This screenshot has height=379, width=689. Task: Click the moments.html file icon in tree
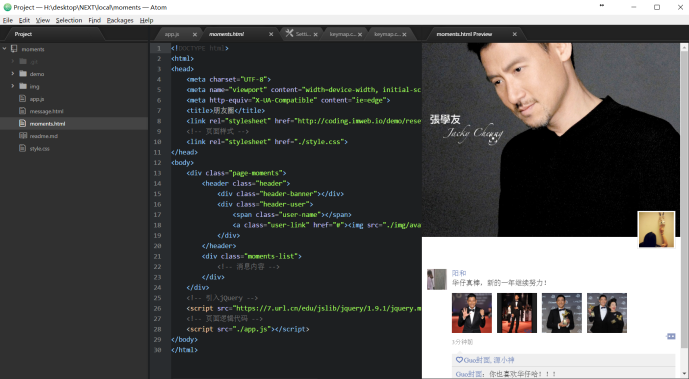coord(22,123)
